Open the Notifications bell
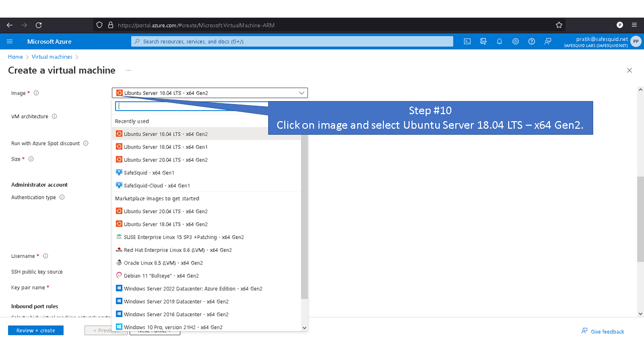Viewport: 644px width, 362px height. (x=500, y=41)
